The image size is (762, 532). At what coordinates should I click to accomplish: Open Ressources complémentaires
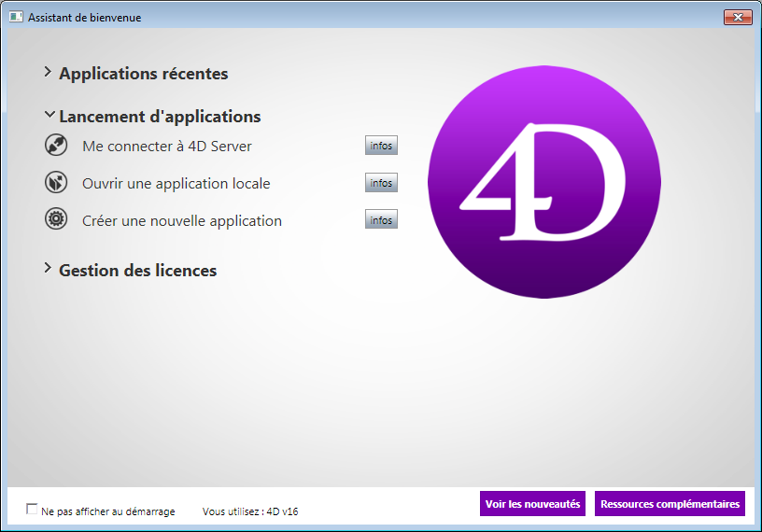click(x=670, y=504)
